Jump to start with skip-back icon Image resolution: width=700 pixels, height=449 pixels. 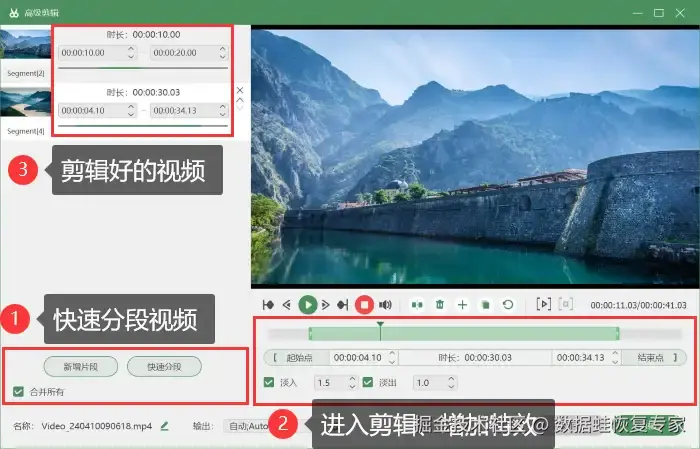[x=268, y=305]
